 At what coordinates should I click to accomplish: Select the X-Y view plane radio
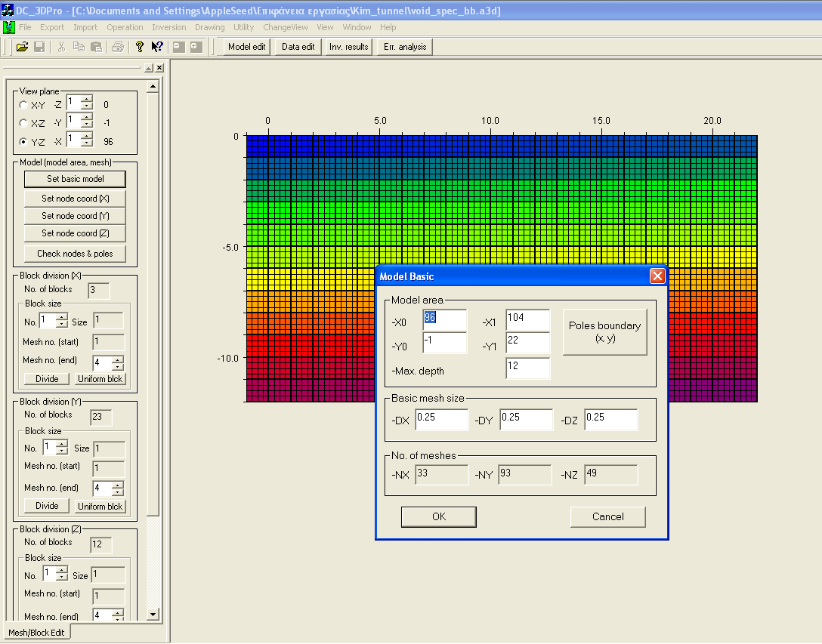tap(23, 105)
